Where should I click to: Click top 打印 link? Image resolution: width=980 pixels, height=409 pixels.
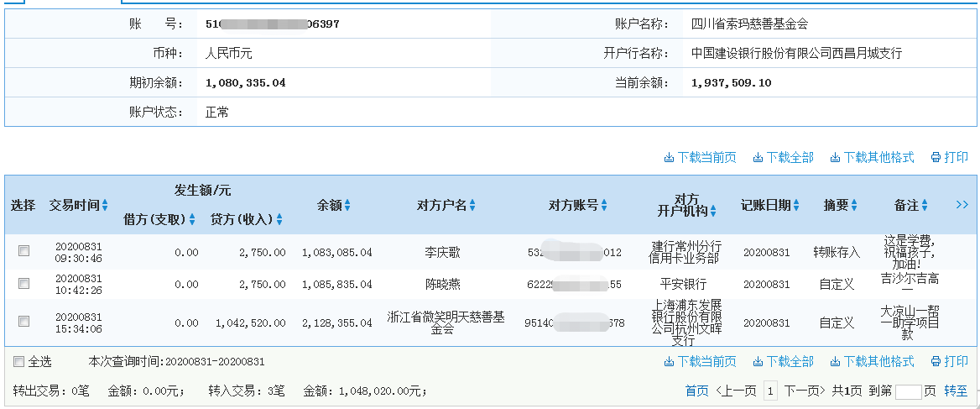950,158
